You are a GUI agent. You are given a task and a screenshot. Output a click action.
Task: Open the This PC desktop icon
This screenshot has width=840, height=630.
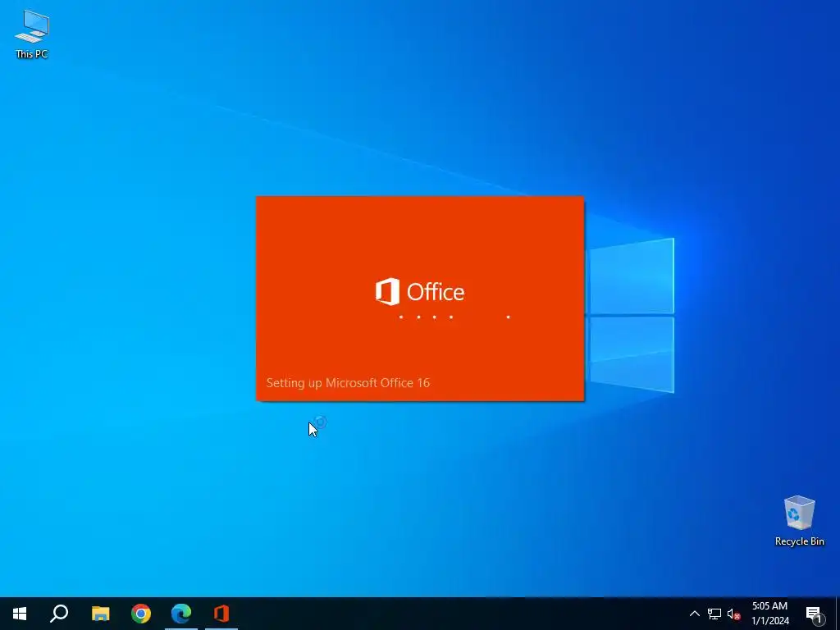pyautogui.click(x=32, y=34)
